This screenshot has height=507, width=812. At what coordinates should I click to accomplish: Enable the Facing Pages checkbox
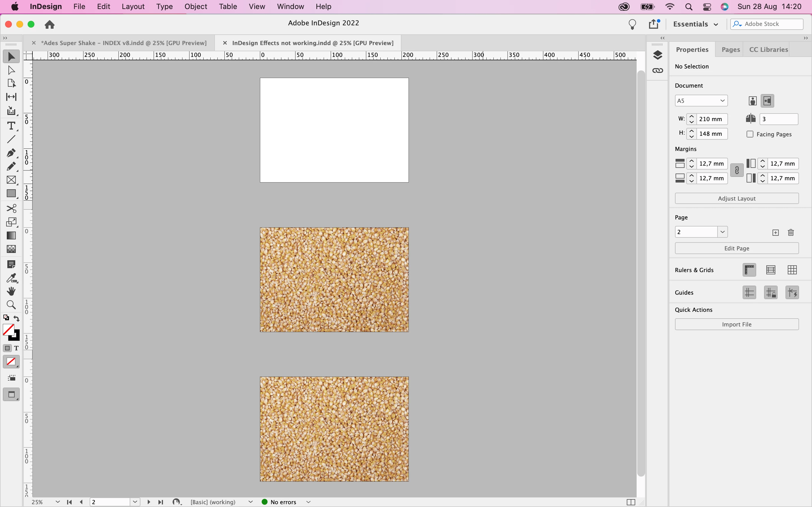pyautogui.click(x=750, y=134)
